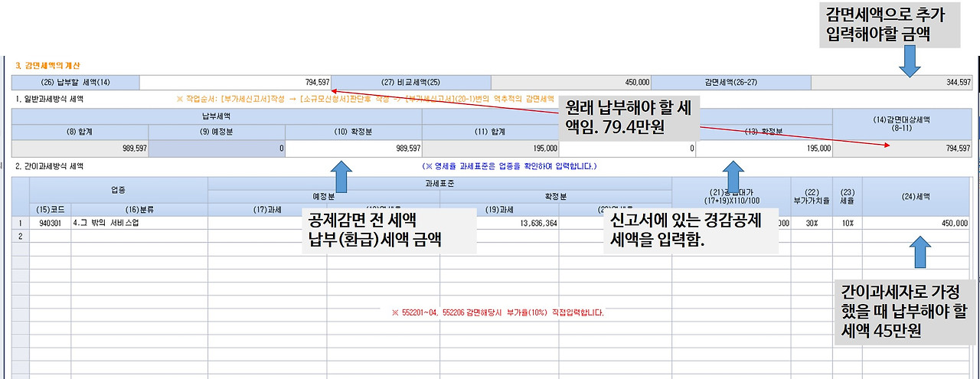Select the (9) 예정분 column header
Viewport: 980px width, 379px height.
[x=217, y=131]
